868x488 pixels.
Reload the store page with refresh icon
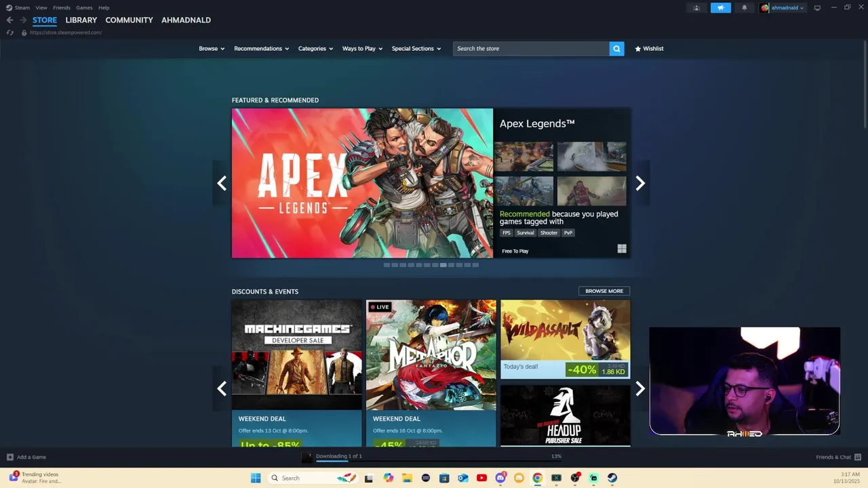pyautogui.click(x=9, y=33)
